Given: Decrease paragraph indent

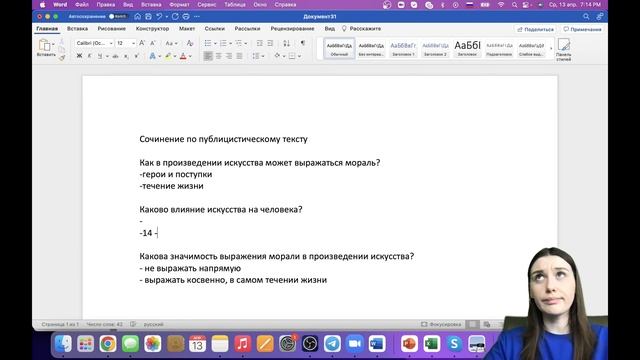Looking at the screenshot, I should point(259,43).
